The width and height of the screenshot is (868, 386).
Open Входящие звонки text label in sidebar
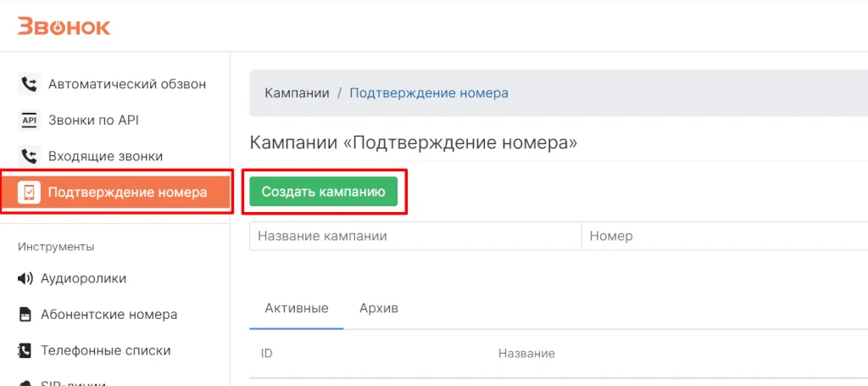[105, 157]
